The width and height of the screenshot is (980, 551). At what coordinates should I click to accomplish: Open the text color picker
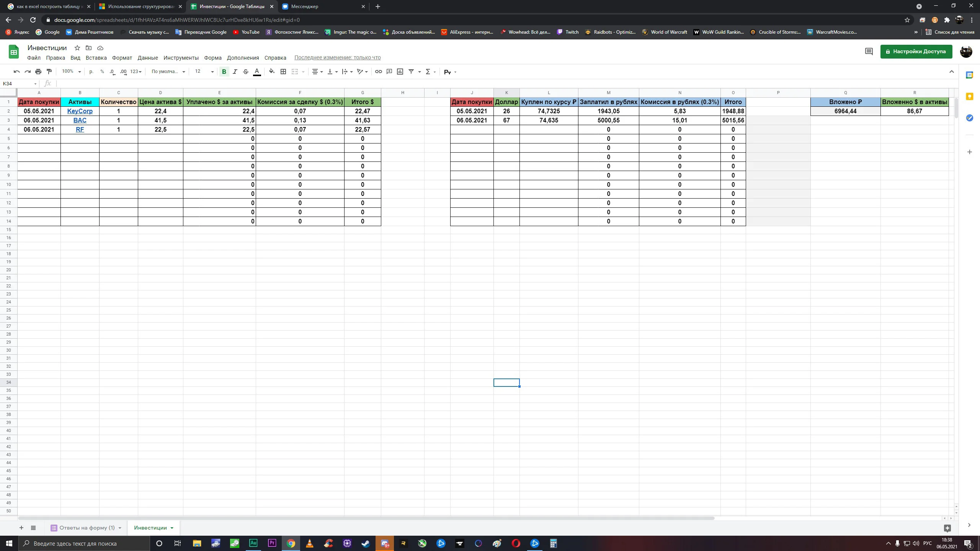pyautogui.click(x=257, y=72)
